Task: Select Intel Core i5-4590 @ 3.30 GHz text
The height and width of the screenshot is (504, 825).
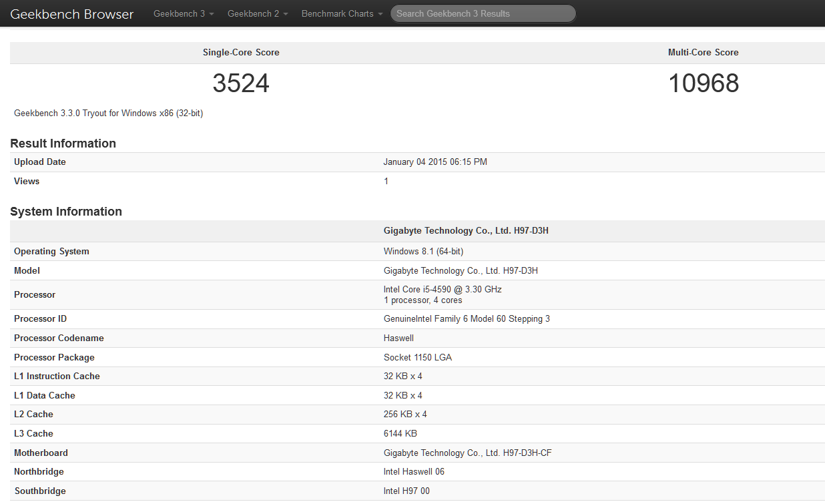Action: click(x=443, y=290)
